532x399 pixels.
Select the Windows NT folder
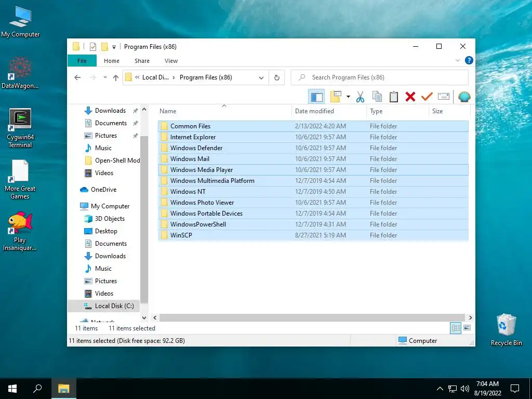point(313,191)
